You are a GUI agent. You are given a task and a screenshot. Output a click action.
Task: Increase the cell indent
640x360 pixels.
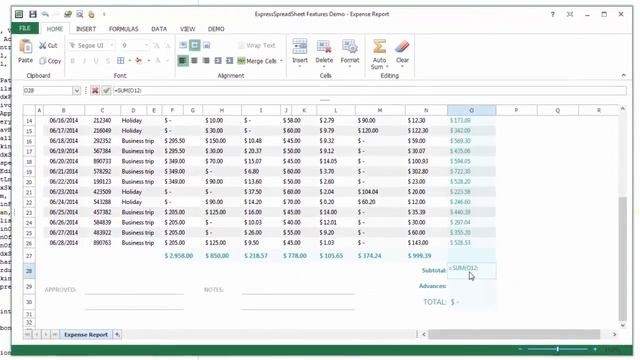pos(229,61)
